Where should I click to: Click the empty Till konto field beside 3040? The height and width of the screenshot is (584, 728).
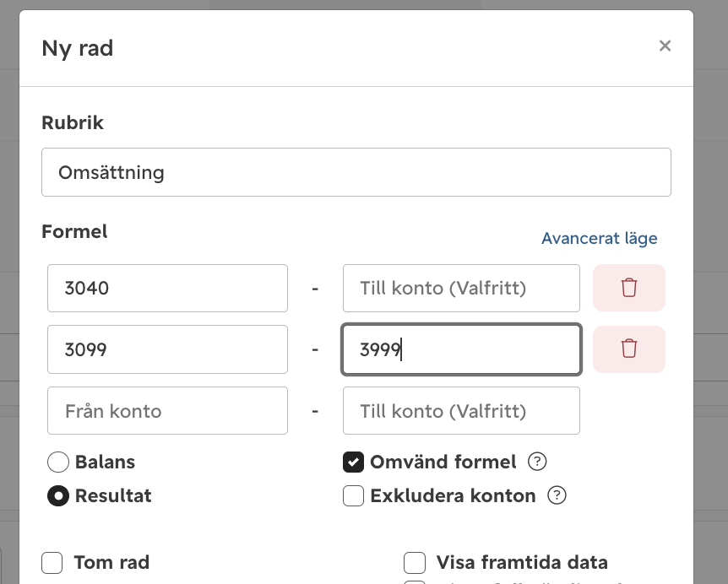461,288
